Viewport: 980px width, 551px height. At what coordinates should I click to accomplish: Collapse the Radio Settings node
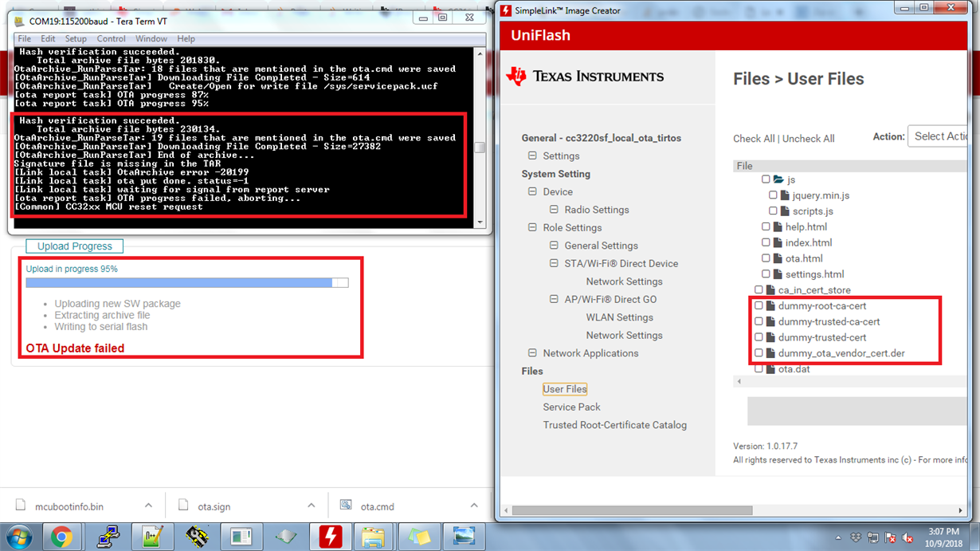554,210
